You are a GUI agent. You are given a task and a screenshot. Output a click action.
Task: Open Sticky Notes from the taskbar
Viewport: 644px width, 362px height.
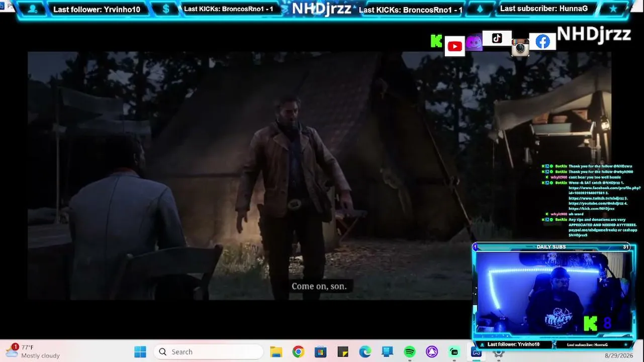point(343,352)
